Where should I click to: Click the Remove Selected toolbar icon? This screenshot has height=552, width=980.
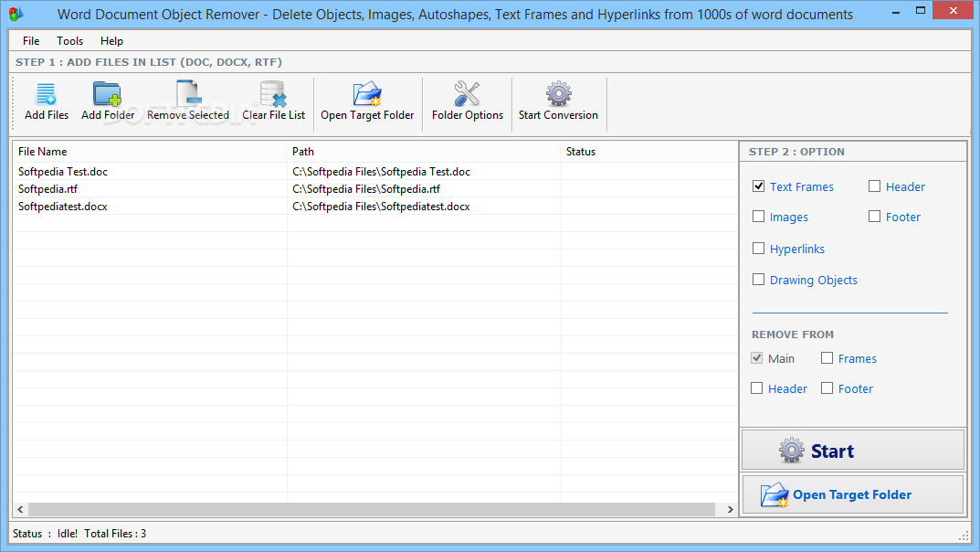(x=188, y=94)
